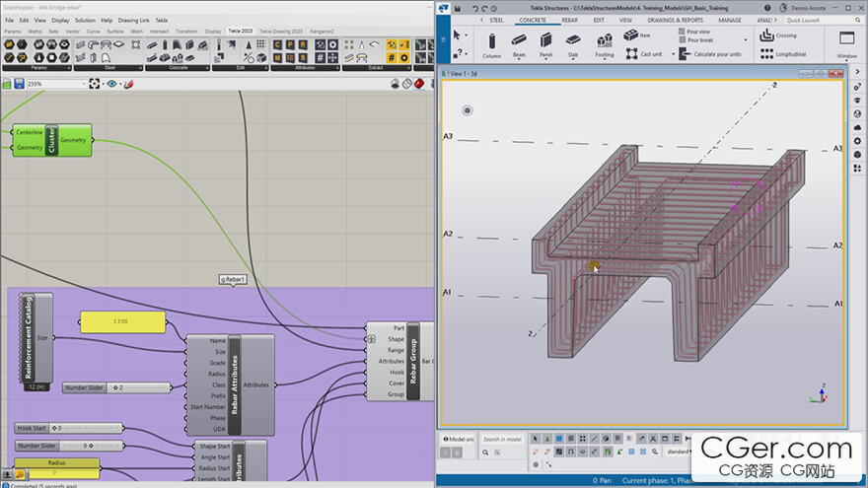This screenshot has width=868, height=488.
Task: Click the Item tool in Tekla ribbon
Action: pos(636,35)
